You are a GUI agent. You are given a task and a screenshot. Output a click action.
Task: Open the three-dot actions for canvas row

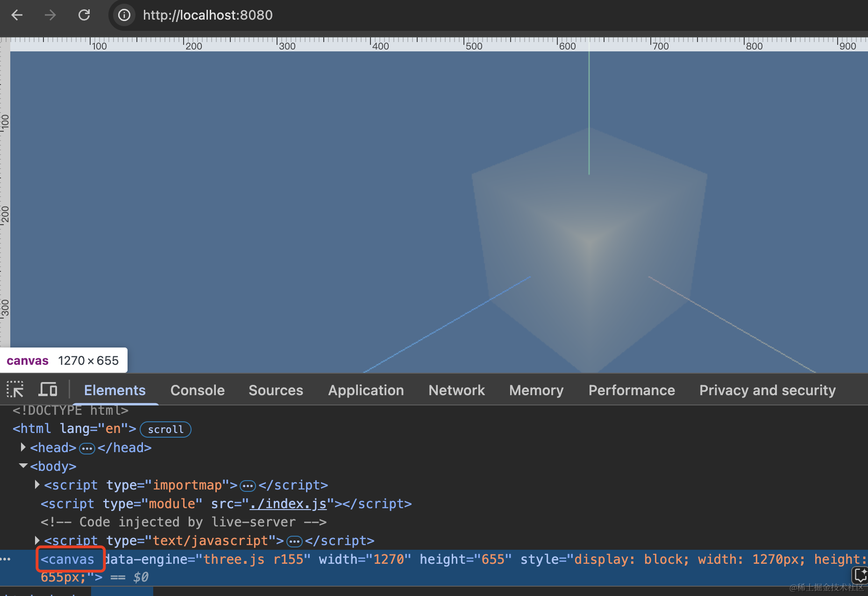point(6,559)
